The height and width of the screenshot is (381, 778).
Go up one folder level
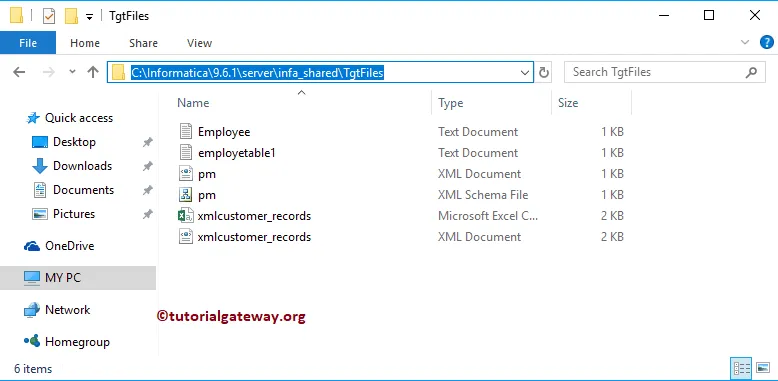pyautogui.click(x=93, y=72)
